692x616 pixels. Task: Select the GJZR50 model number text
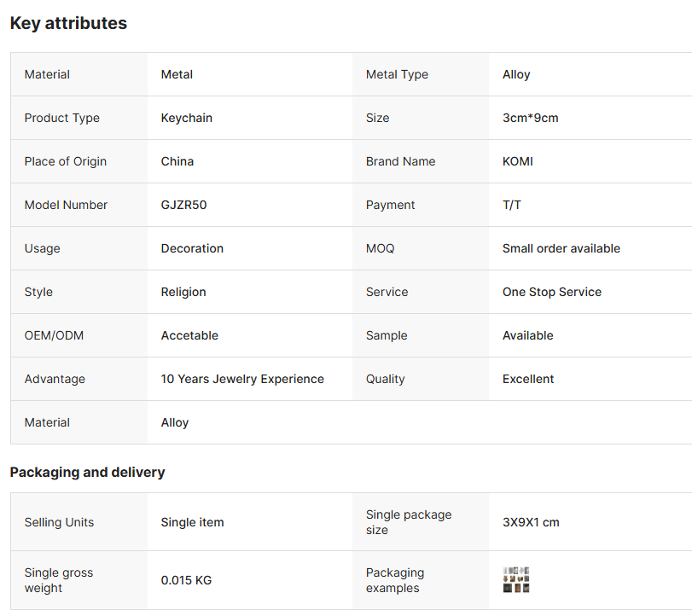point(184,205)
